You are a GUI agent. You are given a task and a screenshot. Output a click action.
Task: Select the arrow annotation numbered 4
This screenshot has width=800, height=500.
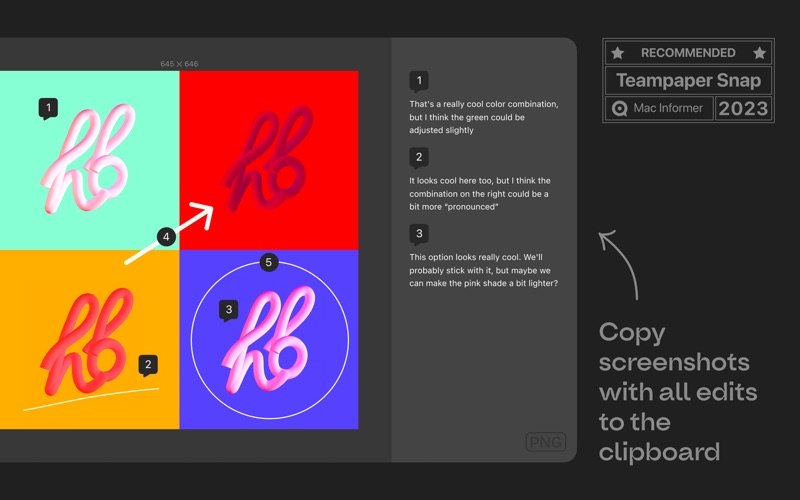tap(166, 237)
